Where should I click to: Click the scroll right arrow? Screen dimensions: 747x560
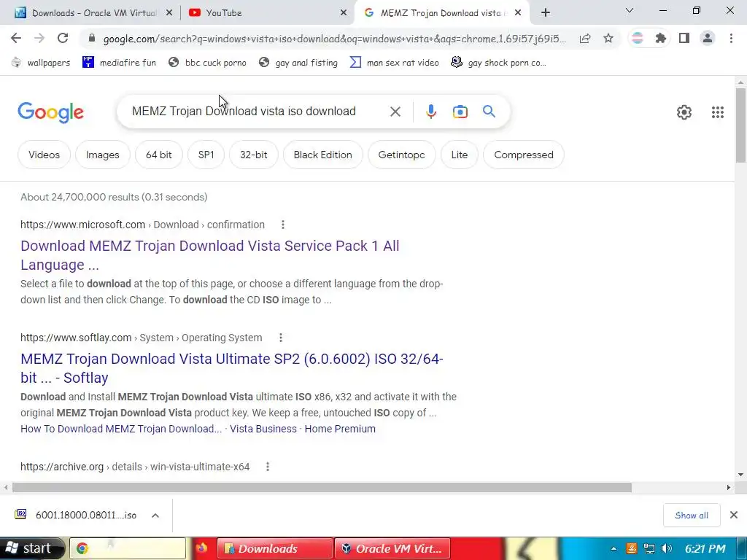(x=729, y=487)
